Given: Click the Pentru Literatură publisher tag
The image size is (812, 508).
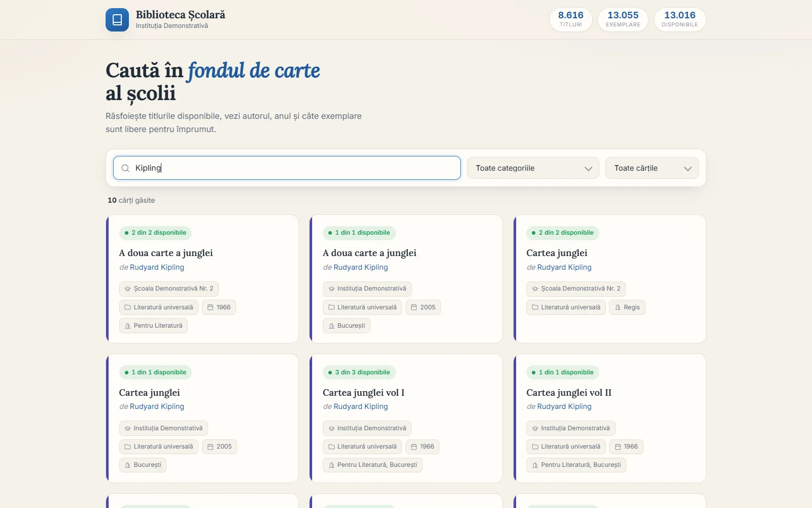Looking at the screenshot, I should [x=153, y=326].
